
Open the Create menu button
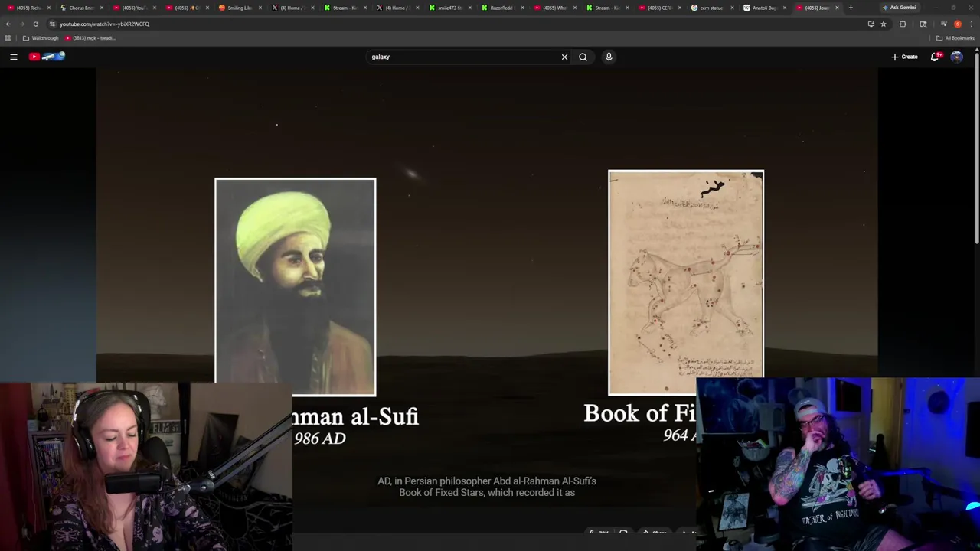click(x=904, y=57)
